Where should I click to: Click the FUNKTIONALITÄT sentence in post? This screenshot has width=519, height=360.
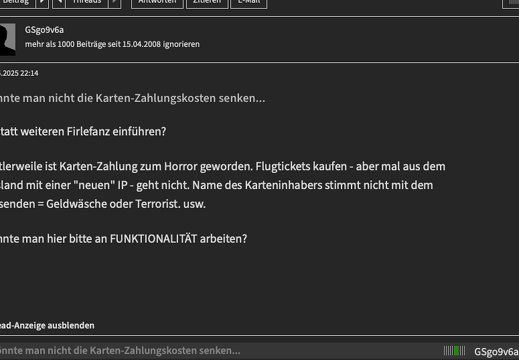click(124, 239)
